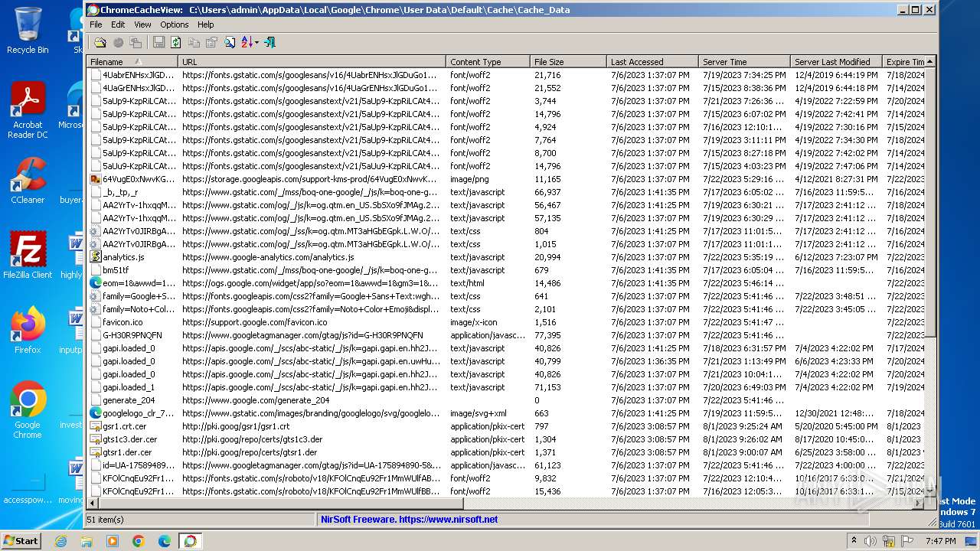
Task: Select the 64VugE0xNwvKG... image row
Action: pyautogui.click(x=506, y=179)
